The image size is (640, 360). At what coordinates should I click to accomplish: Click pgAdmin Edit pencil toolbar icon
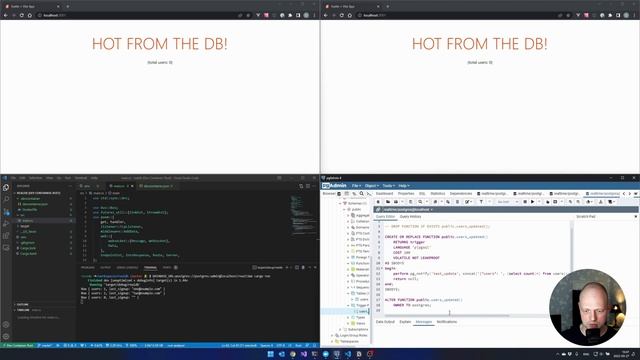(x=467, y=202)
